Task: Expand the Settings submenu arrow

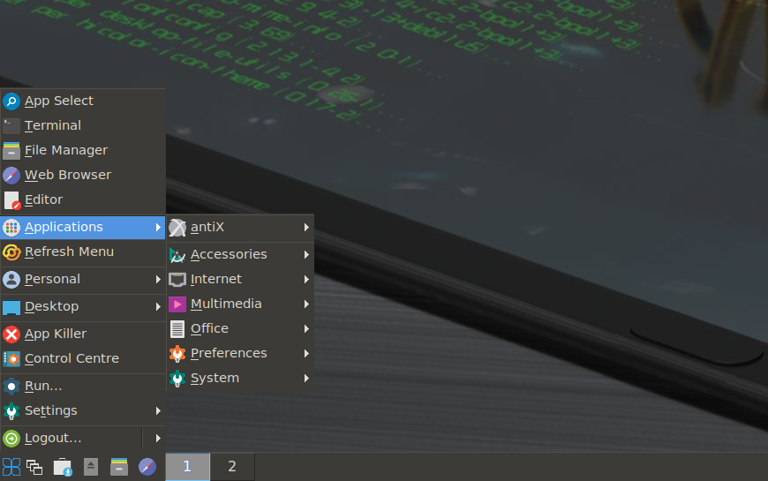Action: 158,411
